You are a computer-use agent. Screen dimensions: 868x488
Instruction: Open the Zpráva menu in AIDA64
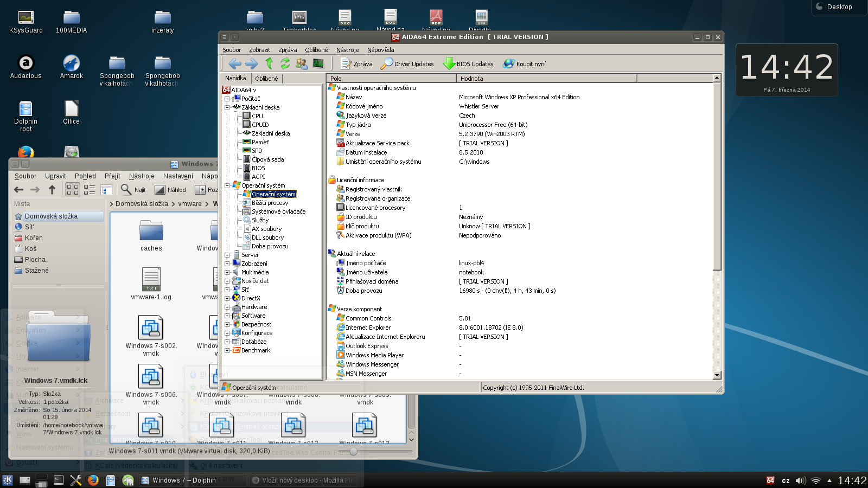[x=288, y=50]
